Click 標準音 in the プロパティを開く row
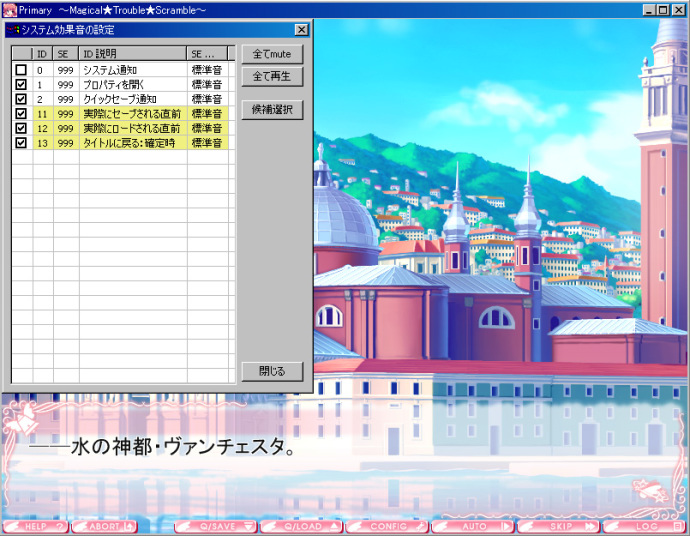Image resolution: width=690 pixels, height=536 pixels. click(207, 84)
